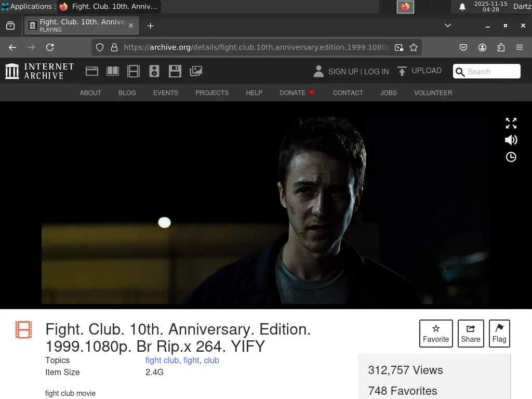Expand the list all tabs chevron
The height and width of the screenshot is (399, 532).
tap(448, 25)
